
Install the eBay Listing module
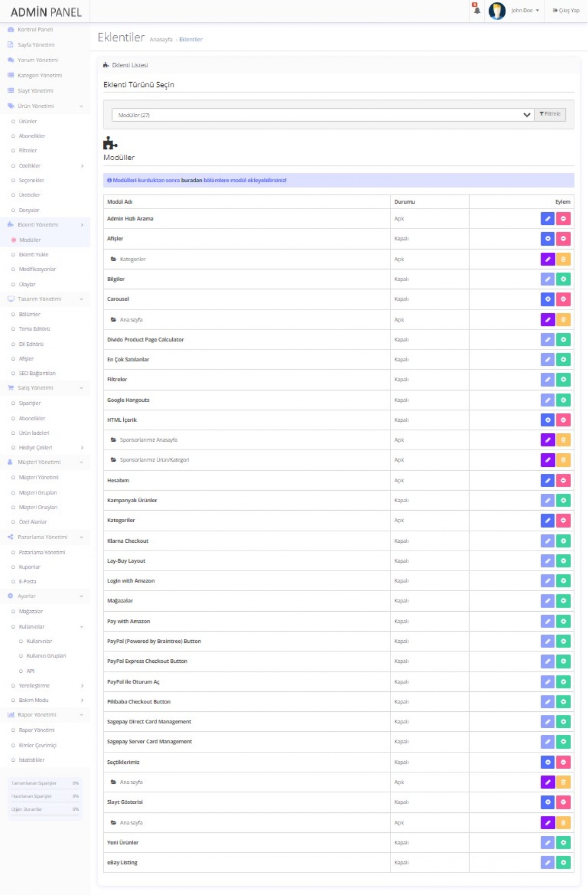point(563,862)
